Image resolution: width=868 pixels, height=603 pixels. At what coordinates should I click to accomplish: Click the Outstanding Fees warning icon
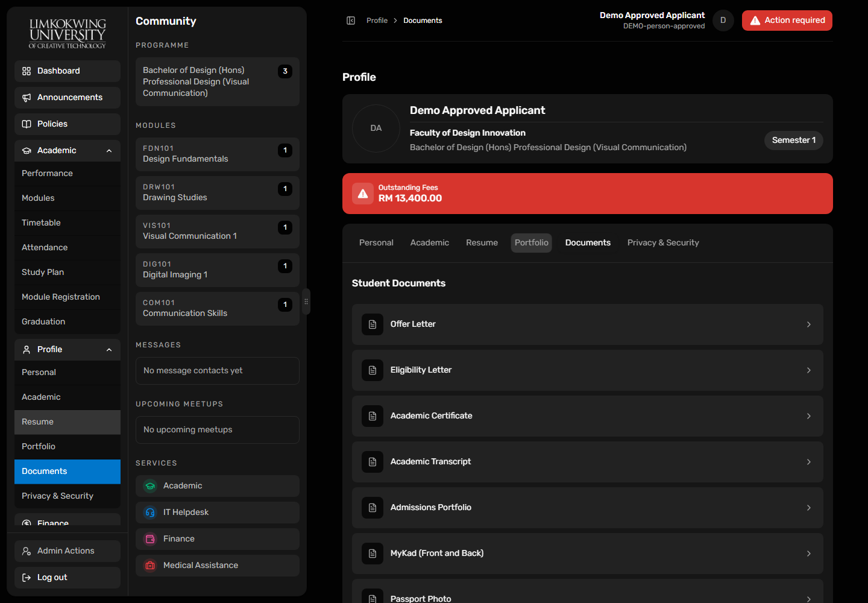point(363,194)
